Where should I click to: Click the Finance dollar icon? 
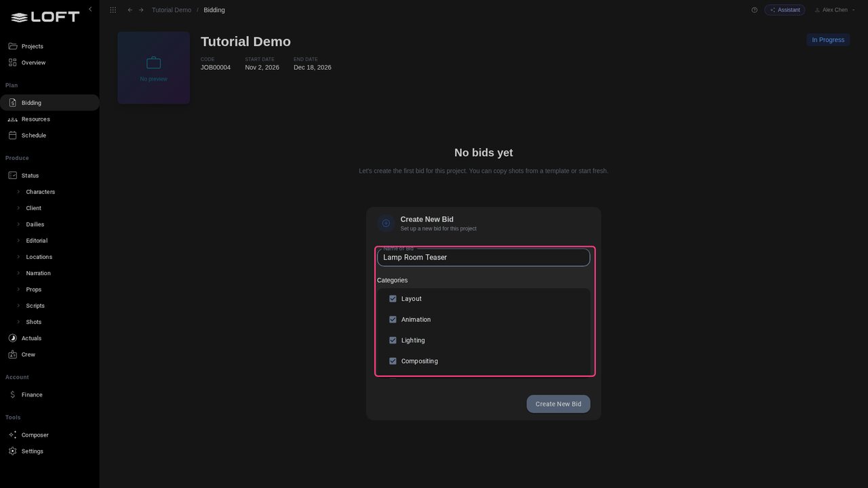[13, 394]
